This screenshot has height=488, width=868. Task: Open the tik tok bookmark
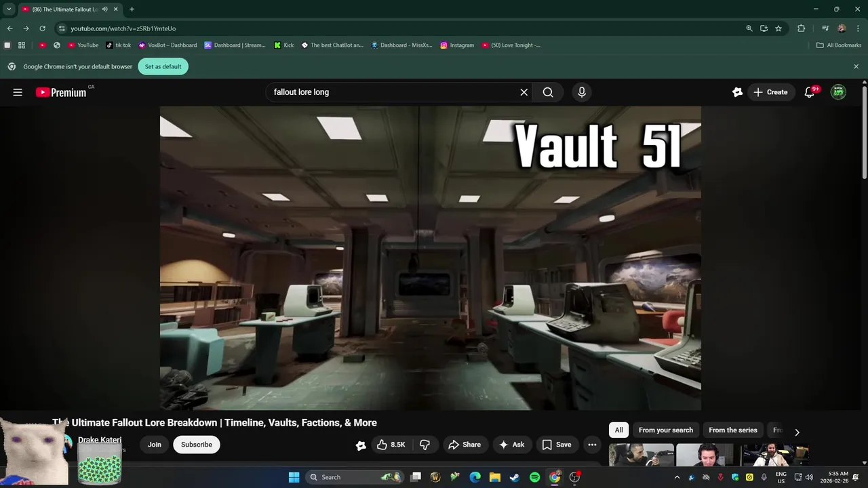(119, 45)
